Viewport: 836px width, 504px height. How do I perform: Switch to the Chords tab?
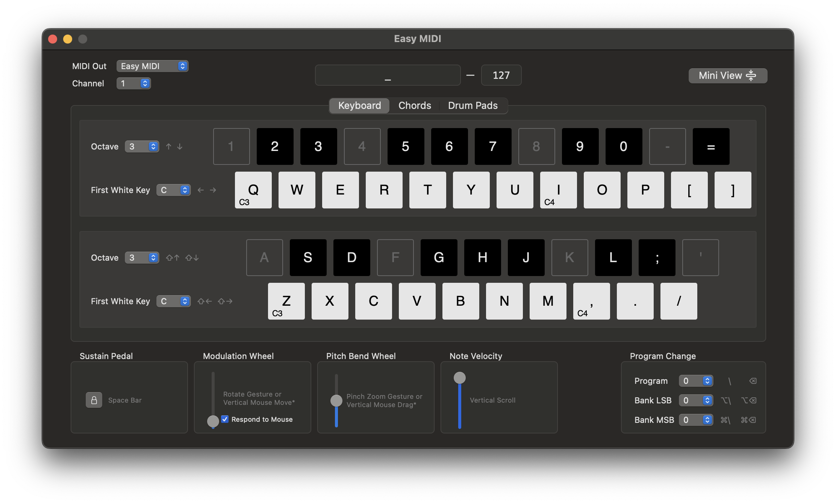point(415,106)
